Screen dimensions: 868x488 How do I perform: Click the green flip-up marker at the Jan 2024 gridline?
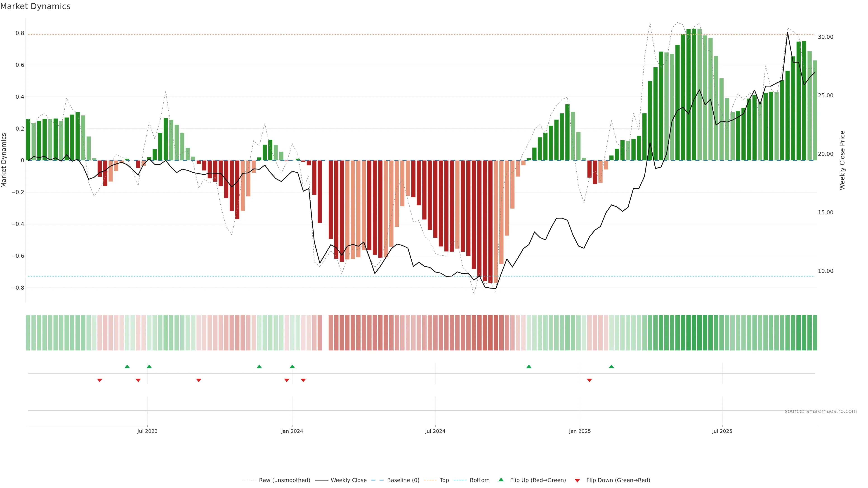point(292,366)
